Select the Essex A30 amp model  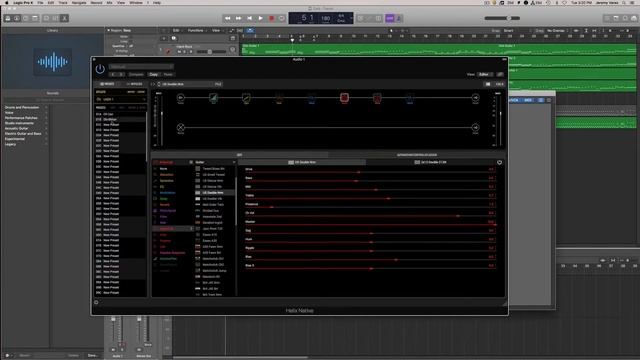[x=210, y=241]
